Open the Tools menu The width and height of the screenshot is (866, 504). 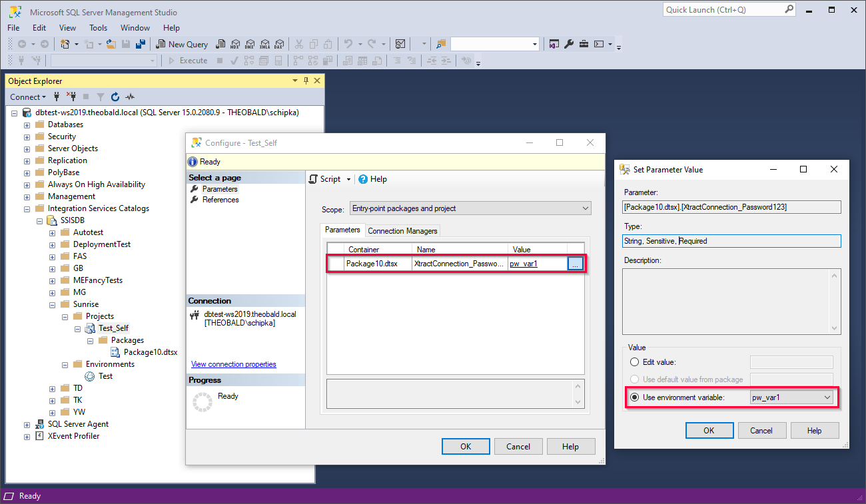[x=98, y=28]
